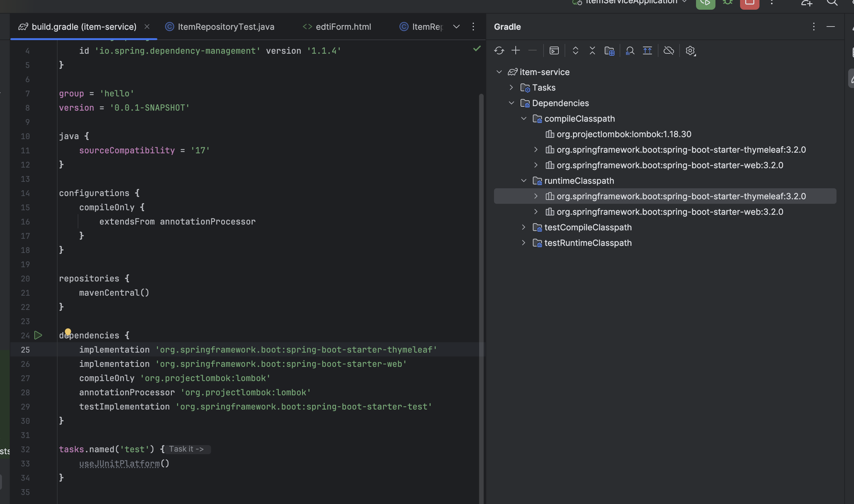Viewport: 854px width, 504px height.
Task: Expand spring-boot-starter-web under compileClasspath
Action: pyautogui.click(x=536, y=165)
